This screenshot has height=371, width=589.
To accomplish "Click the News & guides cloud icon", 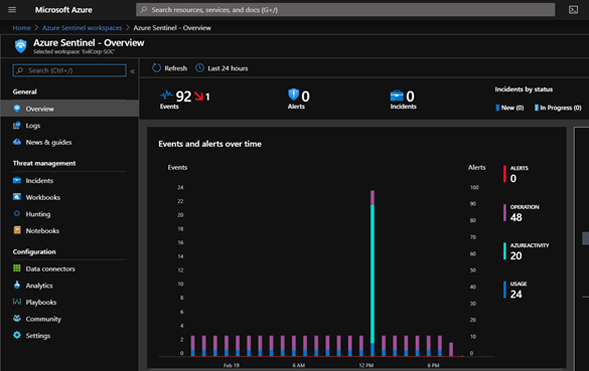I will click(17, 142).
